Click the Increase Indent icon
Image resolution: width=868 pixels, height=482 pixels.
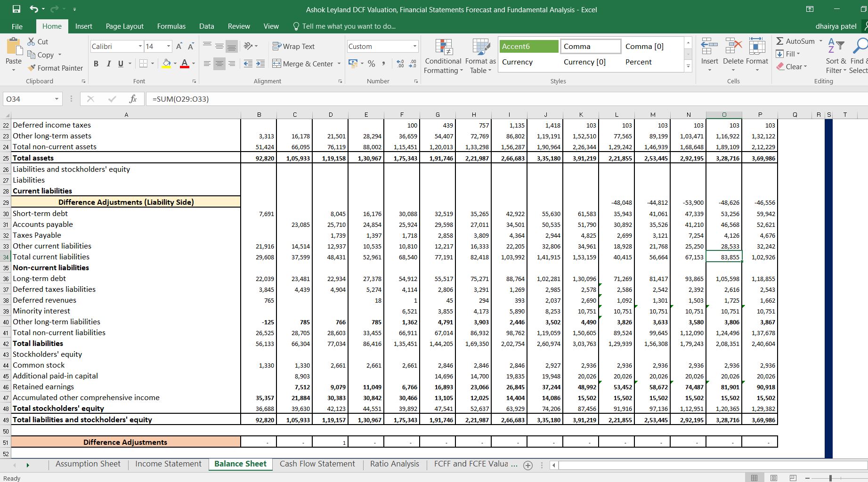(260, 64)
